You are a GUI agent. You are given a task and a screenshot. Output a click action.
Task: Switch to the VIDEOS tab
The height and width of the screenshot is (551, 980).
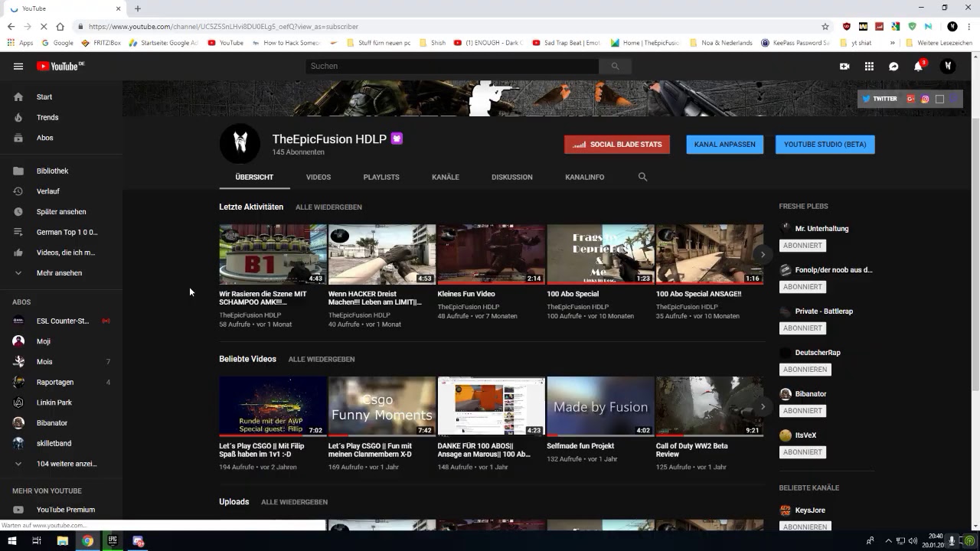[x=318, y=178]
